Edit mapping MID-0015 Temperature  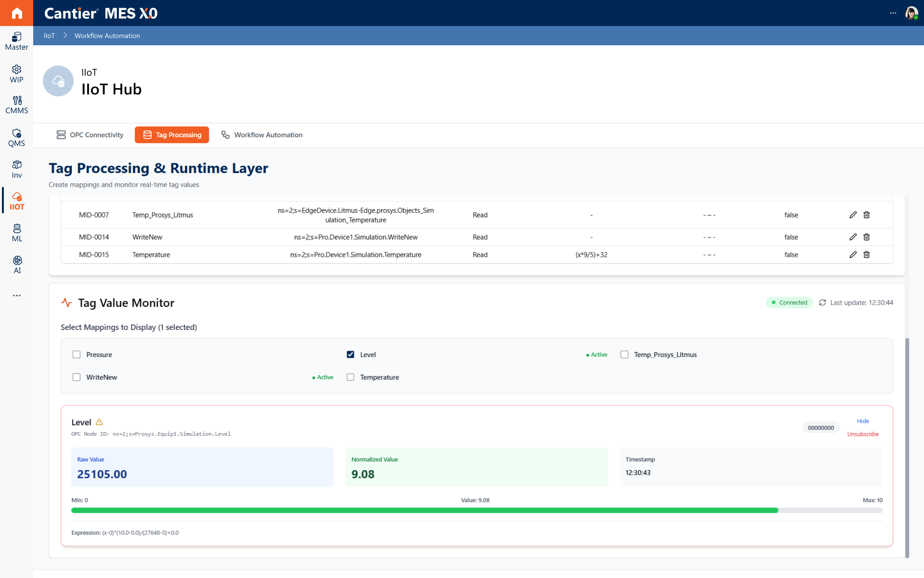click(x=853, y=254)
